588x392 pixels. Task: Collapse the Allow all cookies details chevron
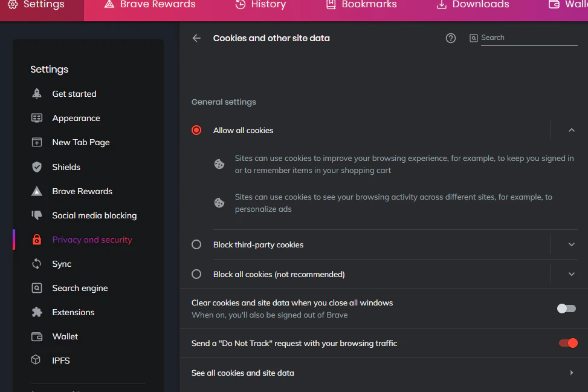pos(572,130)
